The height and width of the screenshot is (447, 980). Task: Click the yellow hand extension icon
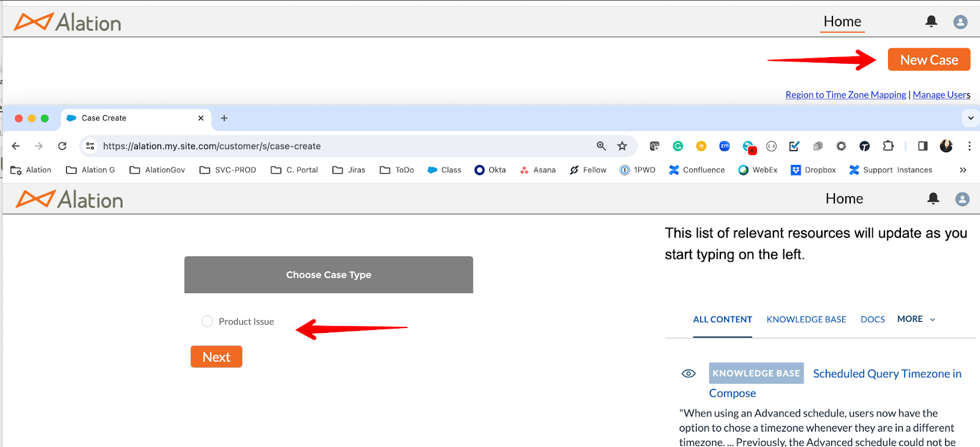click(x=701, y=146)
